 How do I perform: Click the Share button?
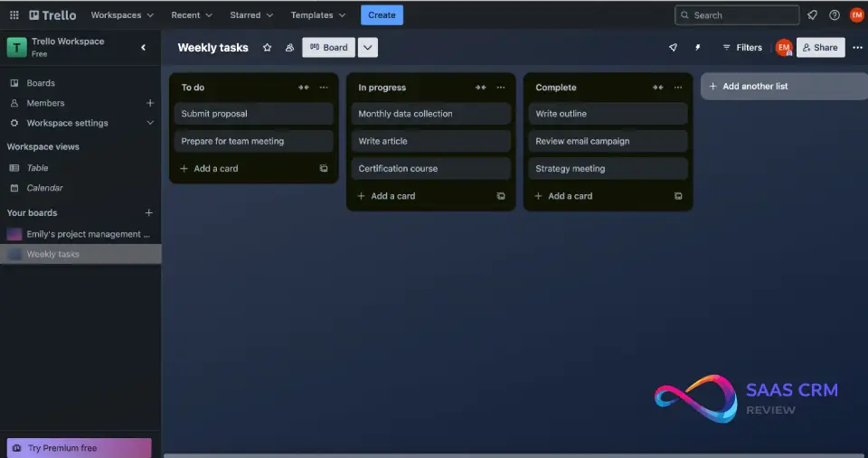(820, 48)
